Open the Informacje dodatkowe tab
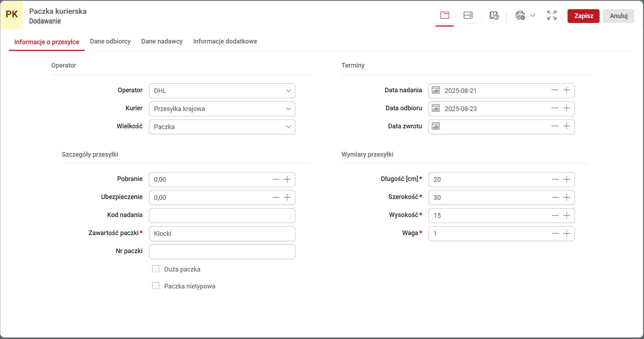Image resolution: width=644 pixels, height=339 pixels. [225, 41]
